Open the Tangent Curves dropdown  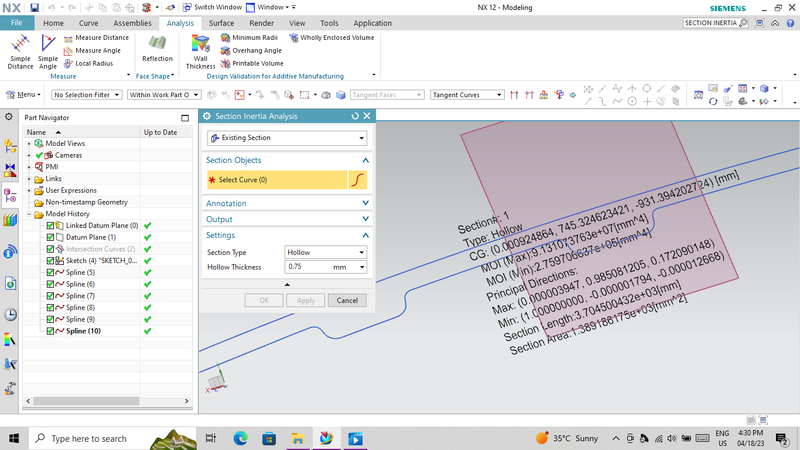pos(467,95)
